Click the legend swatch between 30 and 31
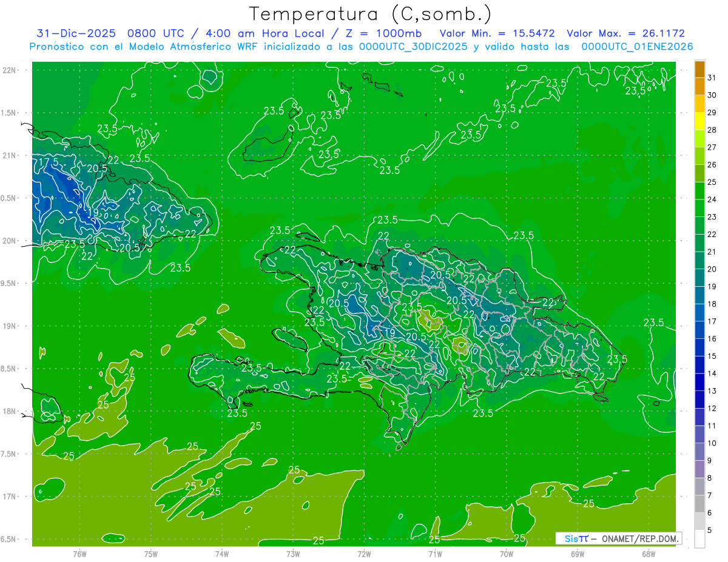Viewport: 728px width, 562px height. 699,87
